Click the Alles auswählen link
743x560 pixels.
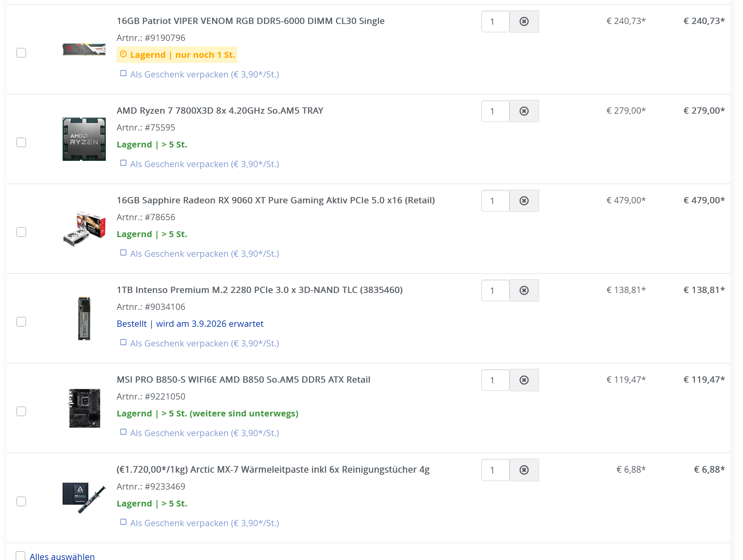62,556
